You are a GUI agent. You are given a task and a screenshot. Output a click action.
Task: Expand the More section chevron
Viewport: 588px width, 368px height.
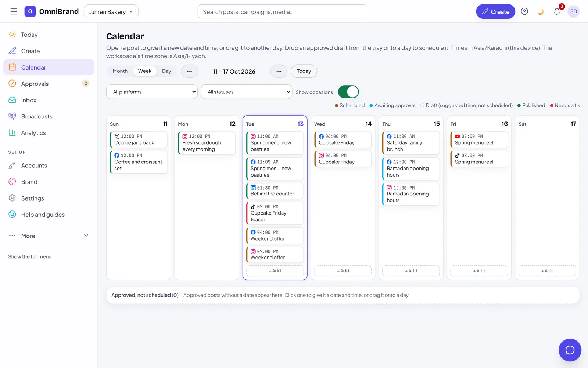[86, 236]
